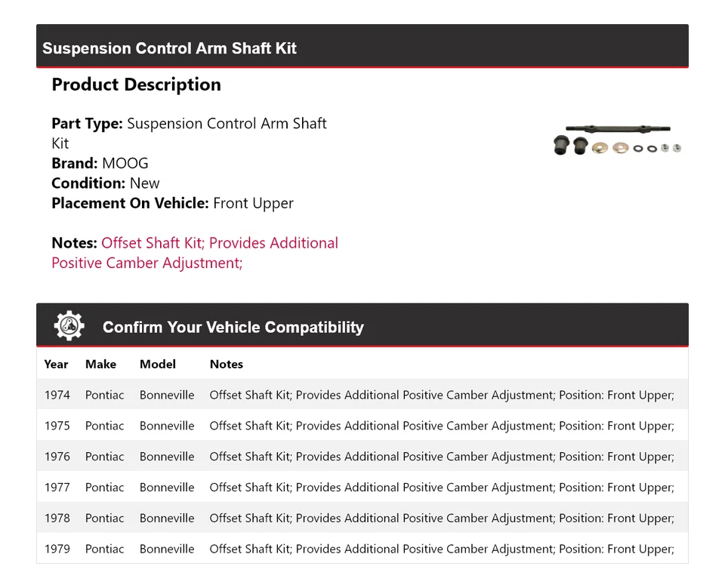Click the Part Type label
Screen dimensions: 725x588
coord(86,122)
